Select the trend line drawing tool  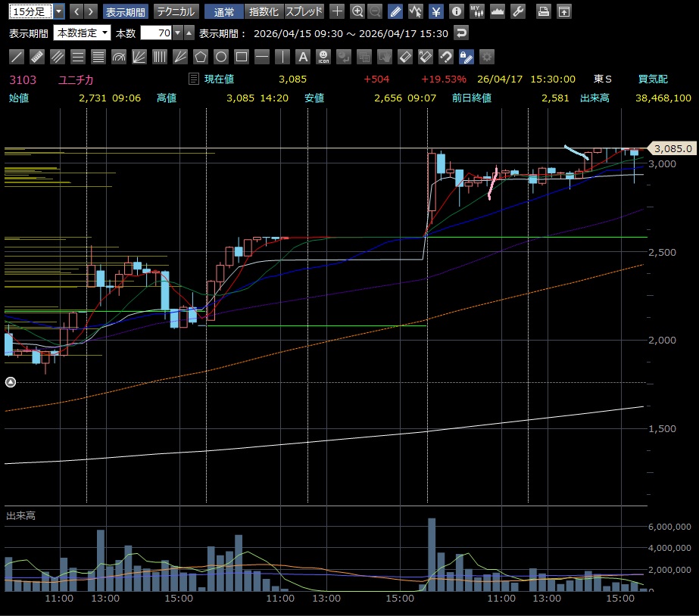click(17, 57)
